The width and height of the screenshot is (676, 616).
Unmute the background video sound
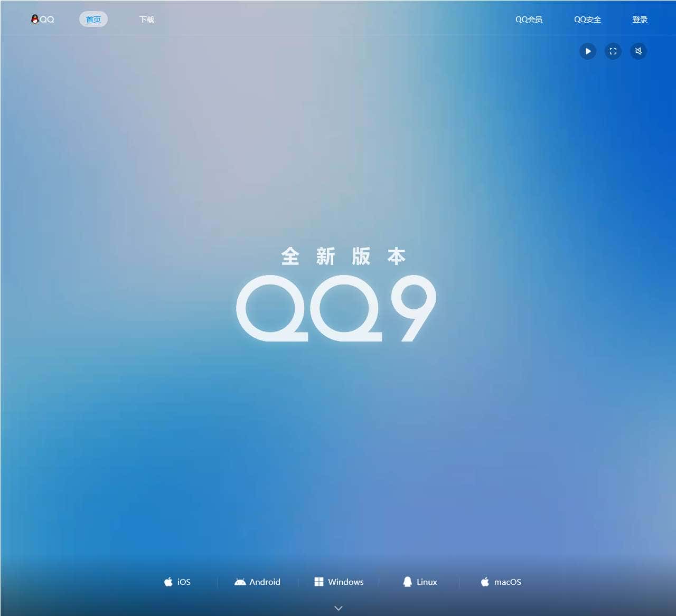click(639, 51)
